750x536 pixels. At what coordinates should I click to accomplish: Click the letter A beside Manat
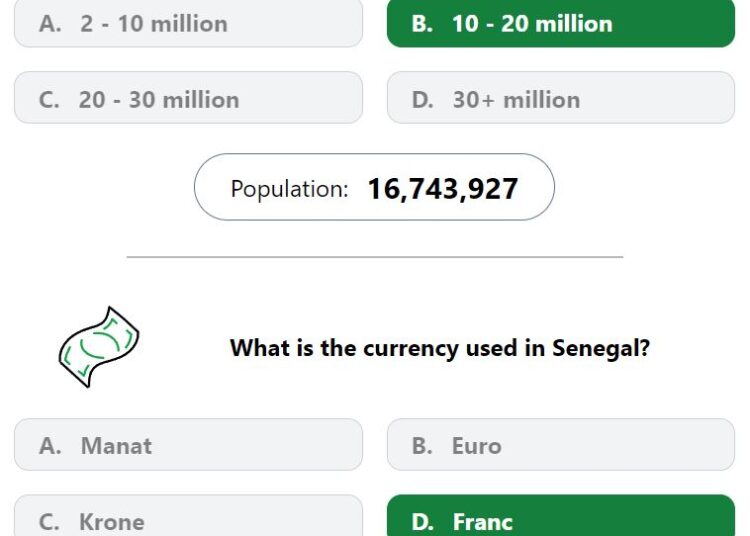(50, 446)
